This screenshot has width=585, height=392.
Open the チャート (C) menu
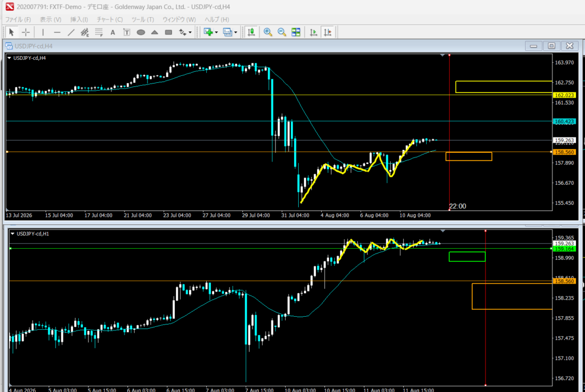click(110, 19)
